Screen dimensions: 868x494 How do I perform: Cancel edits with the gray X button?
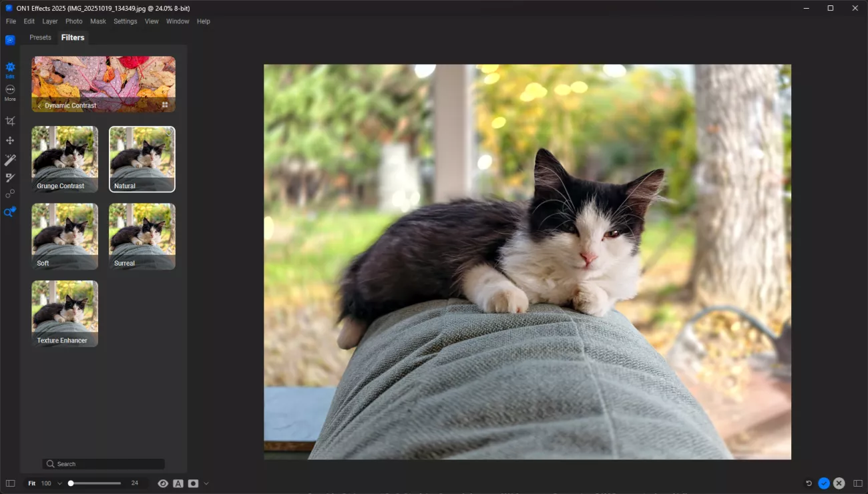pos(839,483)
